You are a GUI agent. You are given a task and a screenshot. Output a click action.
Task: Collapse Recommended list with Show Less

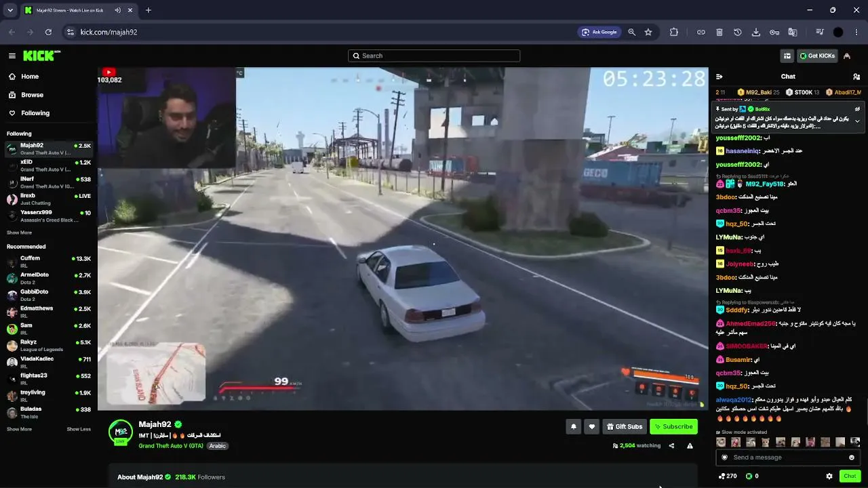[x=79, y=429]
